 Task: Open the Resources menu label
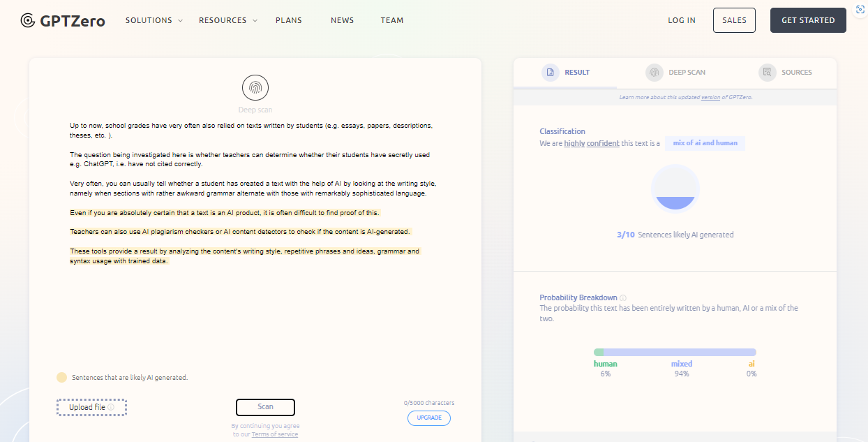tap(223, 20)
